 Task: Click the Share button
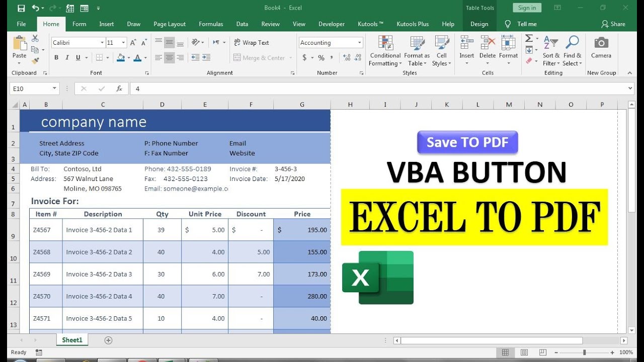[613, 24]
